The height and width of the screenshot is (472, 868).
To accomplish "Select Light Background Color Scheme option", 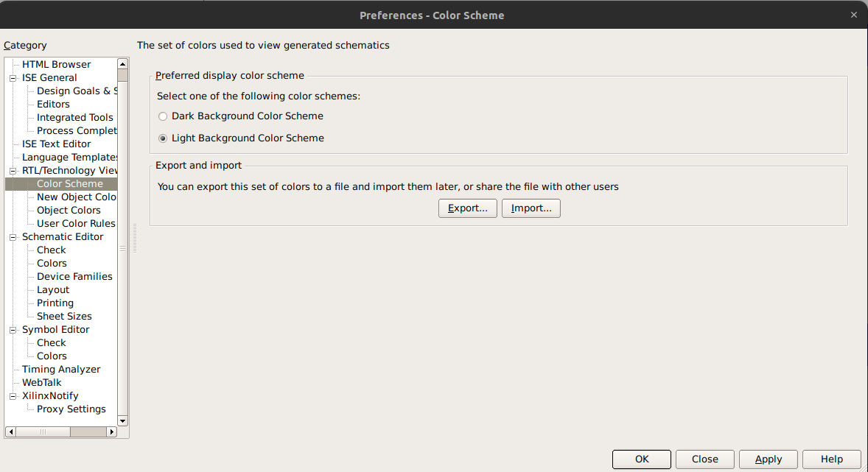I will 163,138.
